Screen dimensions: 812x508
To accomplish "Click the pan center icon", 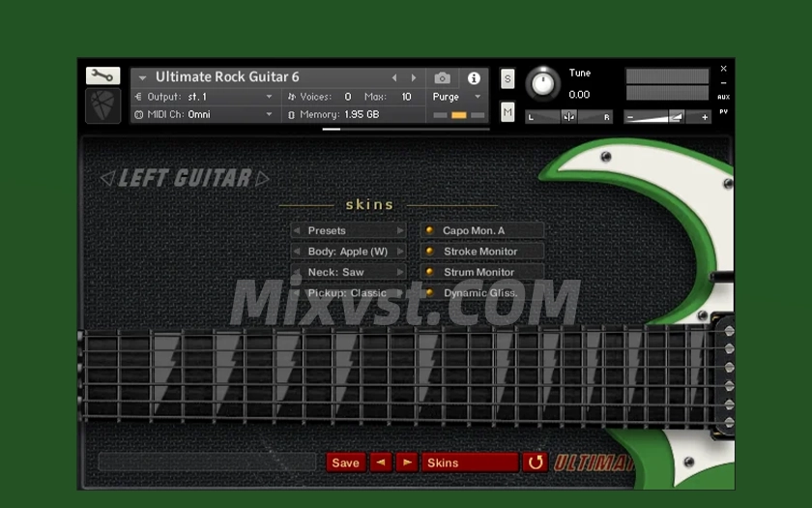I will click(568, 117).
